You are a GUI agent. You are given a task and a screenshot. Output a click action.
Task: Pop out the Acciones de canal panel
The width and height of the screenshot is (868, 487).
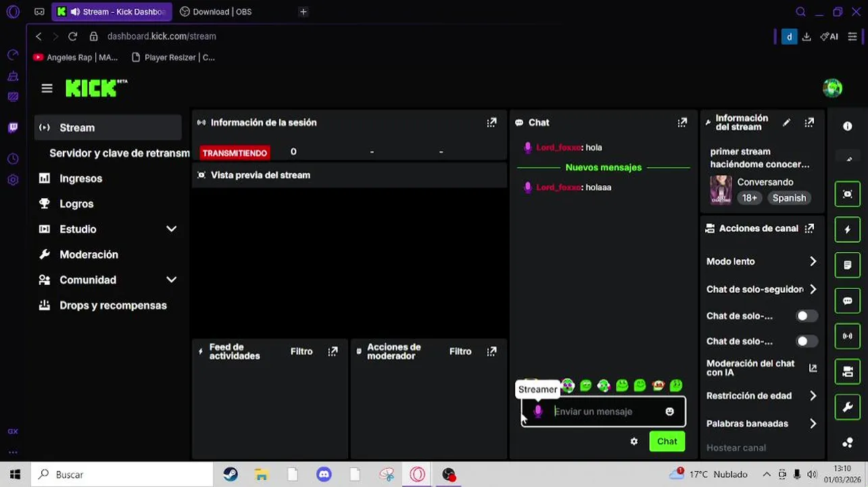(809, 229)
